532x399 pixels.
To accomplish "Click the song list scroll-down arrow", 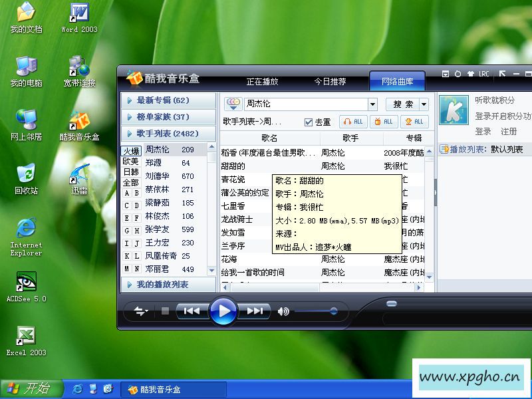I will 429,277.
